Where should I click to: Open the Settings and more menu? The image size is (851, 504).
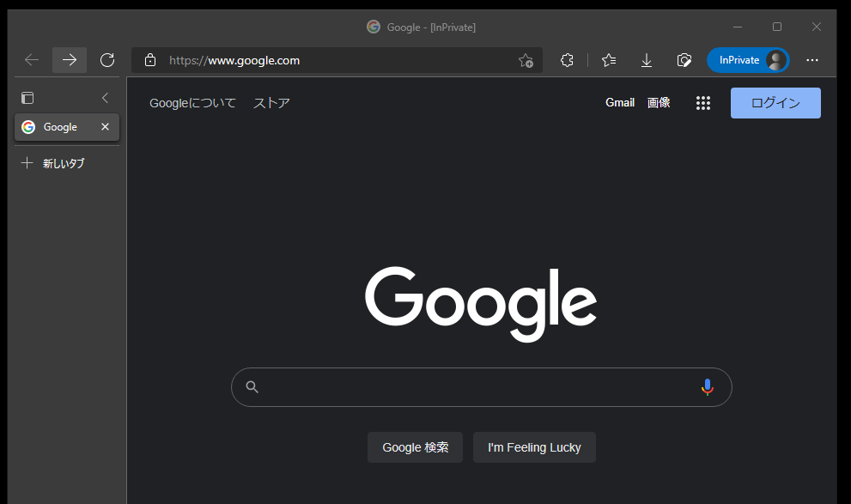pos(811,60)
